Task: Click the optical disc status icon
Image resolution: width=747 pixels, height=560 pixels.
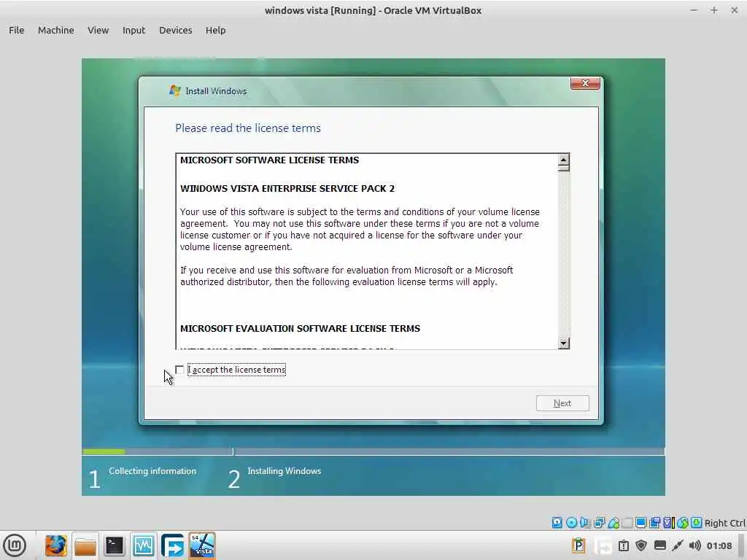Action: (x=571, y=523)
